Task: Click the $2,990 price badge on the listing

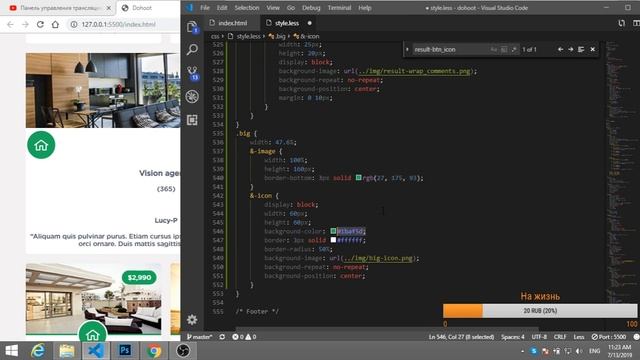Action: [x=139, y=278]
